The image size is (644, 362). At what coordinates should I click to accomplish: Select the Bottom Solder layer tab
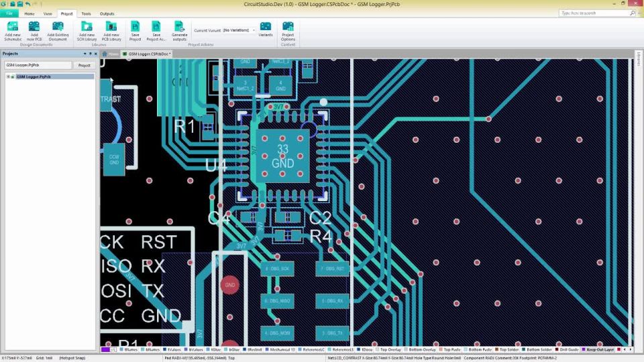(x=537, y=350)
